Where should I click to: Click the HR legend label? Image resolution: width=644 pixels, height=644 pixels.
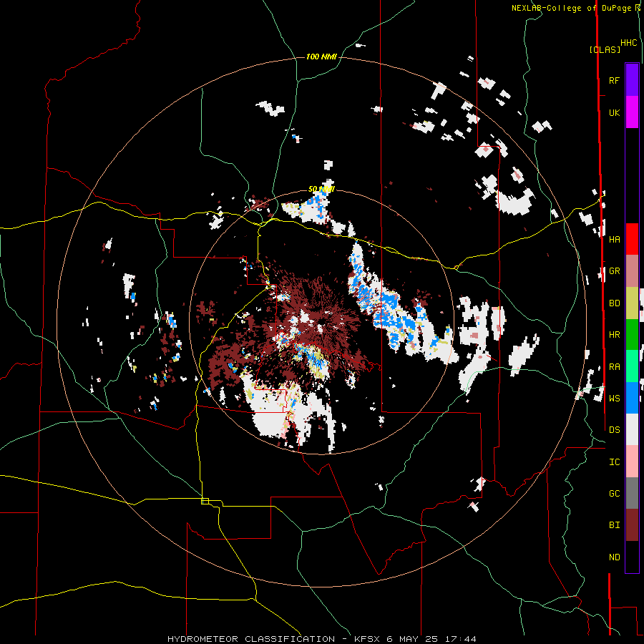click(x=614, y=335)
